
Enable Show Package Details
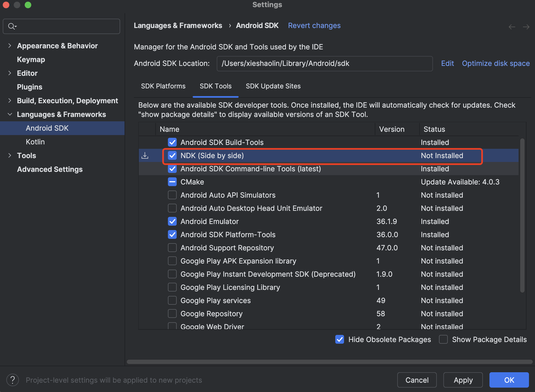coord(443,340)
